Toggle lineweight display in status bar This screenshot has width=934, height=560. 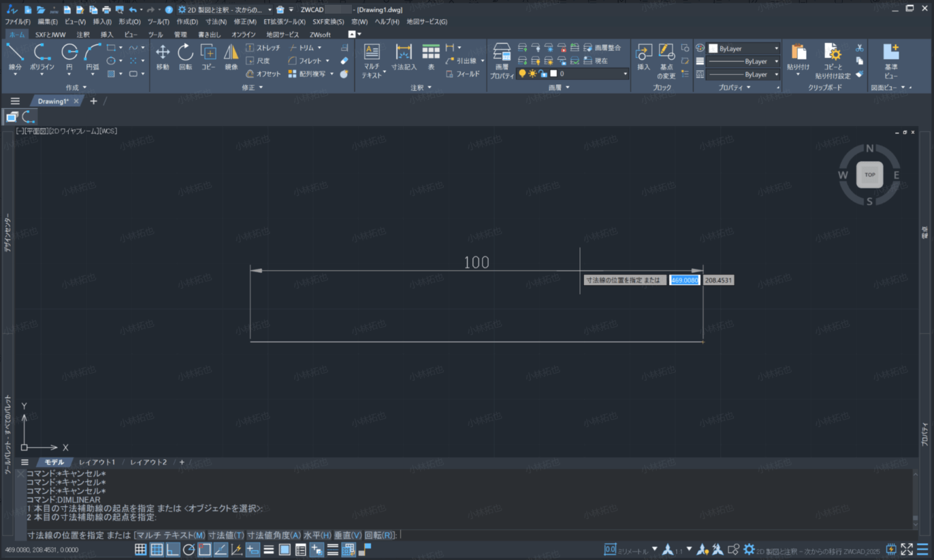268,549
